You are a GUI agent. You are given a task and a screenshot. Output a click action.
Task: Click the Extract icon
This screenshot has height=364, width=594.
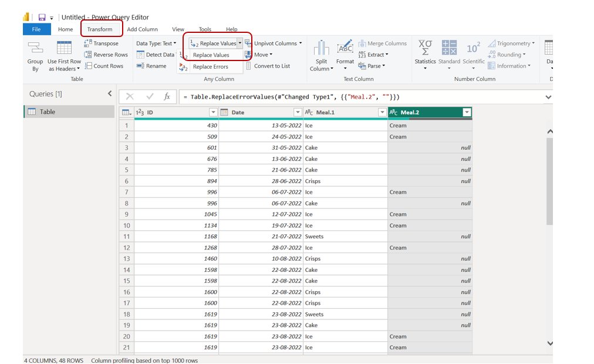[x=362, y=55]
